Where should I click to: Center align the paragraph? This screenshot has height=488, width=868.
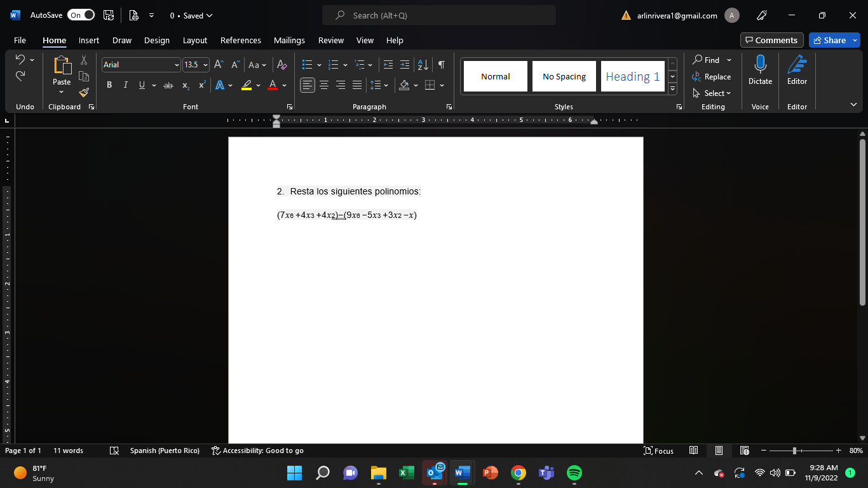coord(324,85)
